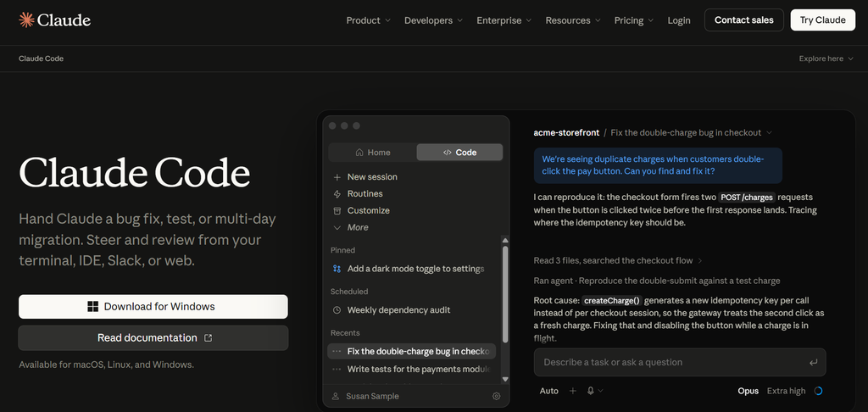Select the Code tab
The image size is (868, 412).
pos(459,153)
